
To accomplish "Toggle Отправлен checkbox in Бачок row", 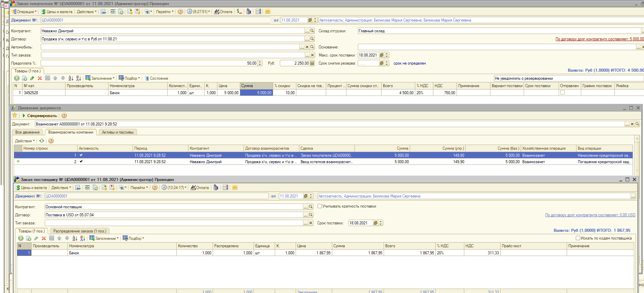I will [563, 93].
